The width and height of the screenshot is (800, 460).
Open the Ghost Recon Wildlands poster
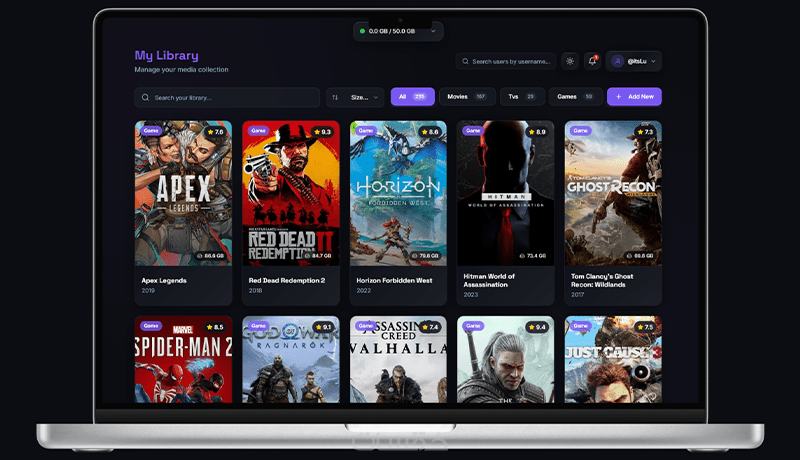[613, 193]
